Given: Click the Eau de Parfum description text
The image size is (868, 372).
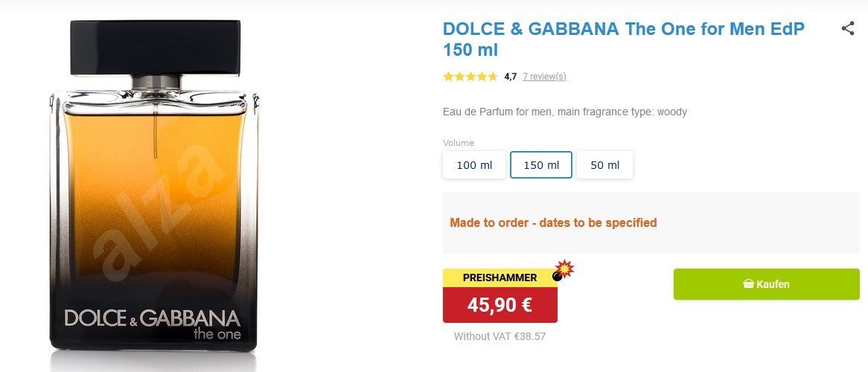Looking at the screenshot, I should [x=564, y=112].
